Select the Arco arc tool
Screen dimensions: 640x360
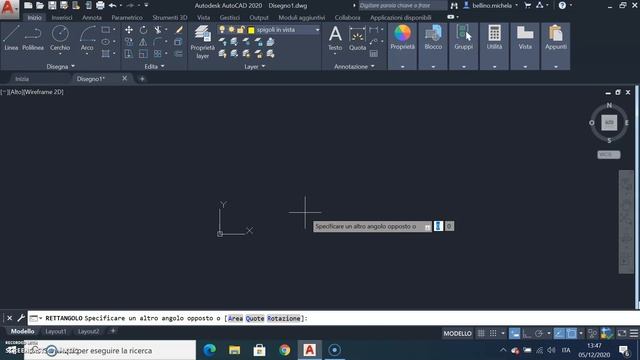click(87, 38)
